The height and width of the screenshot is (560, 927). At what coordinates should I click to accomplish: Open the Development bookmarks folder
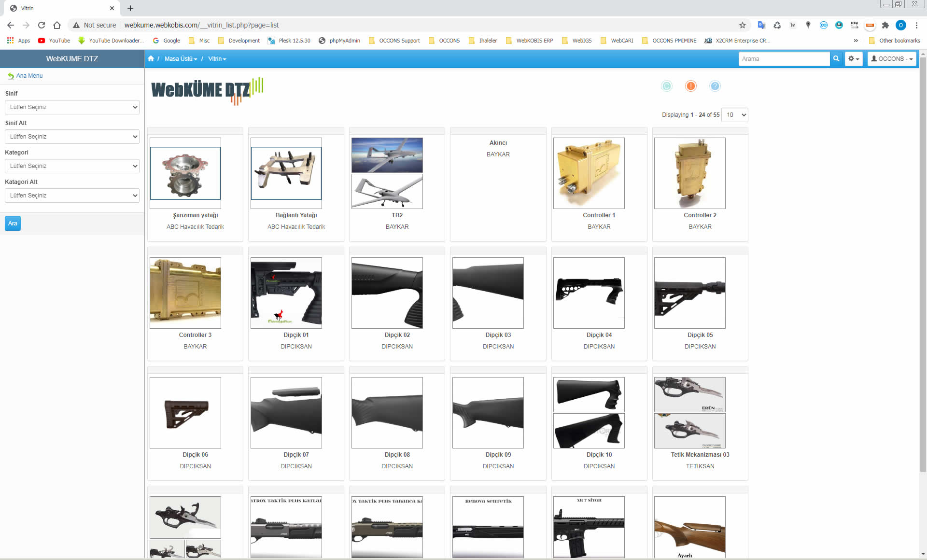coord(239,41)
